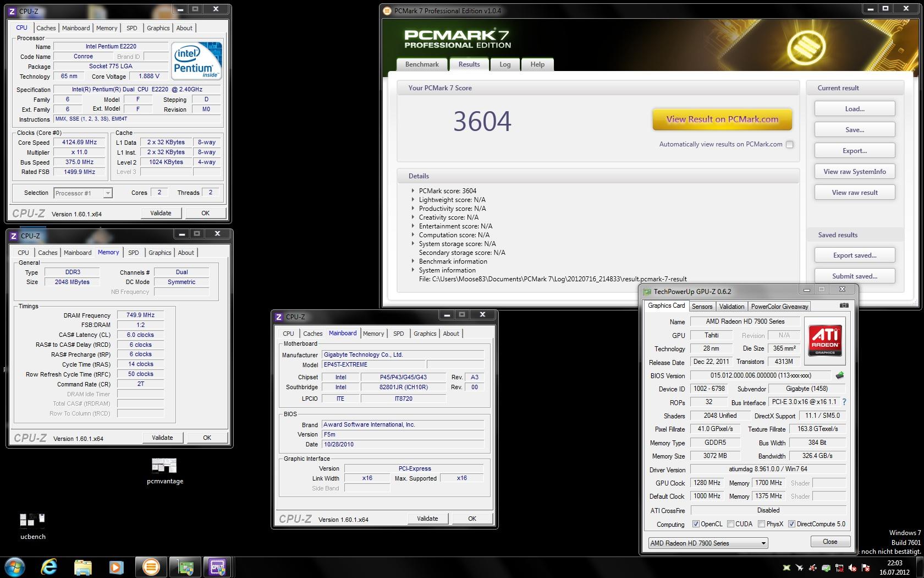The height and width of the screenshot is (578, 924).
Task: Toggle the PhysX checkbox in GPU-Z
Action: pyautogui.click(x=762, y=524)
